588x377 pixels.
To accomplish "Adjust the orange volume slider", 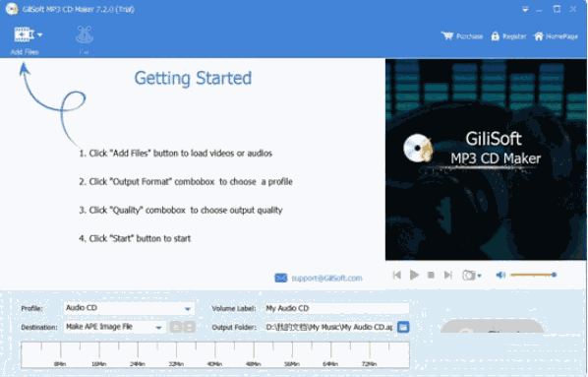I will point(533,275).
